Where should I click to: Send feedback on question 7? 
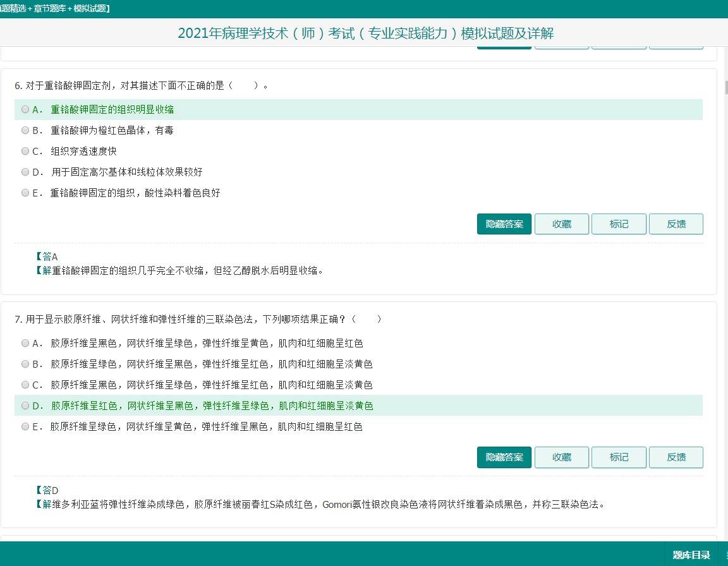tap(676, 457)
